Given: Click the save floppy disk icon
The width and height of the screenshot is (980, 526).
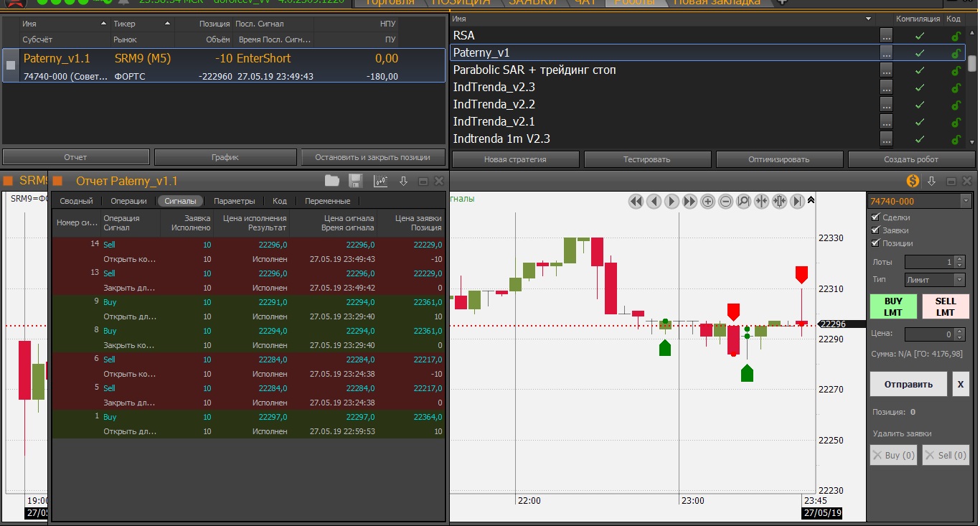Looking at the screenshot, I should click(355, 181).
